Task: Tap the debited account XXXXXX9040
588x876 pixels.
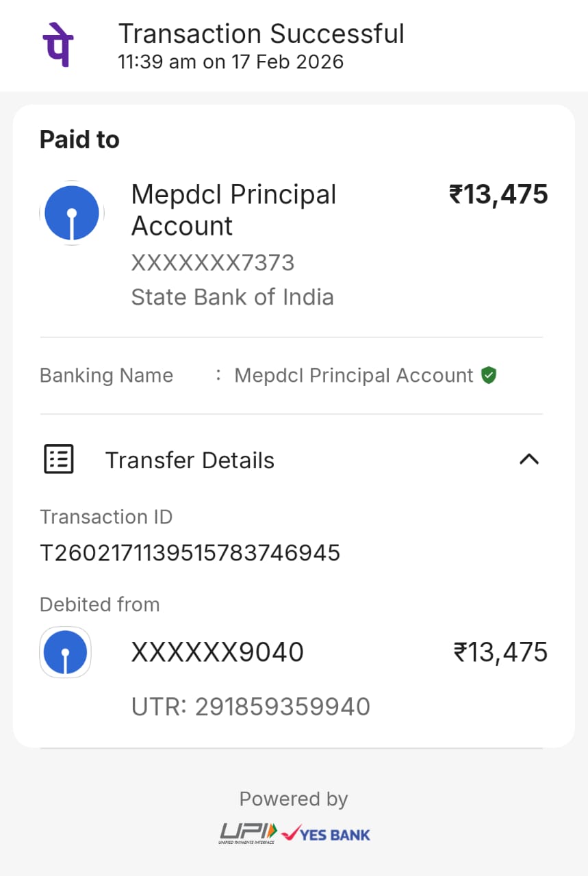Action: tap(218, 652)
